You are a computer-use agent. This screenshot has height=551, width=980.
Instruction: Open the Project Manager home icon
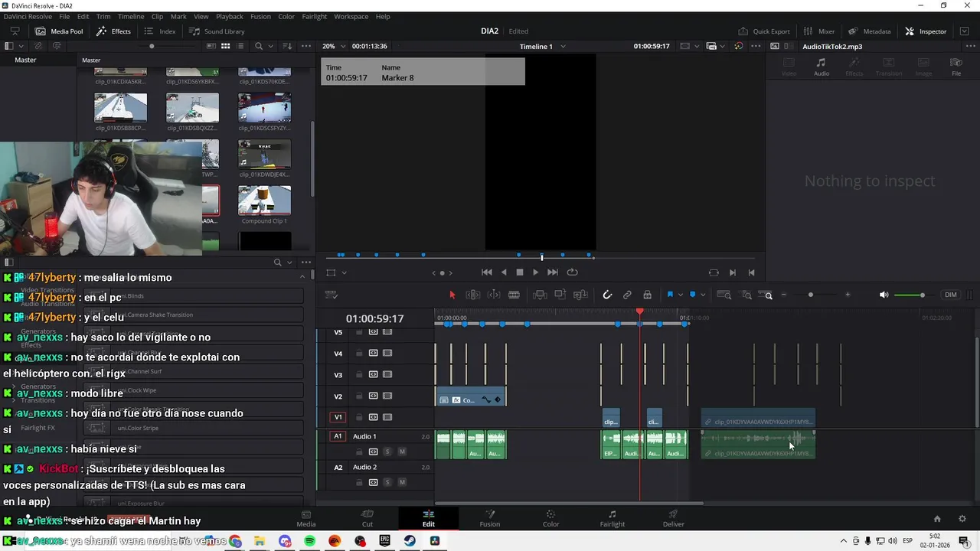(x=937, y=519)
